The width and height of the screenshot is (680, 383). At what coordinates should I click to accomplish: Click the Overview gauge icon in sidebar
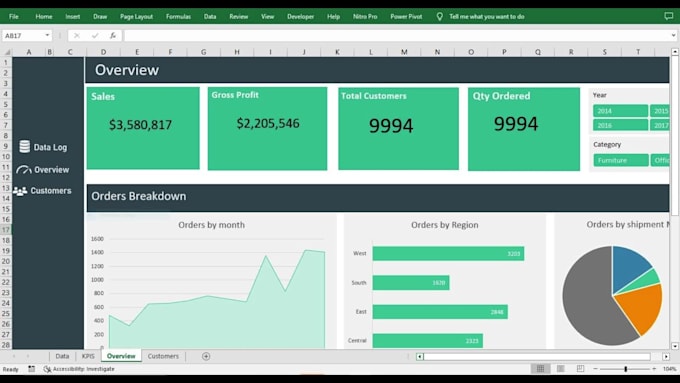point(23,170)
